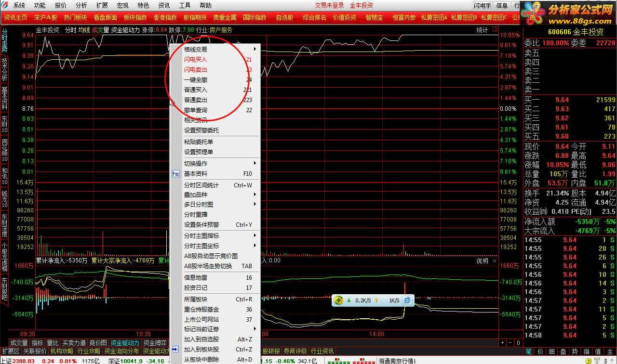The height and width of the screenshot is (364, 617).
Task: Switch to the 成交量 indicator tab
Action: point(19,343)
